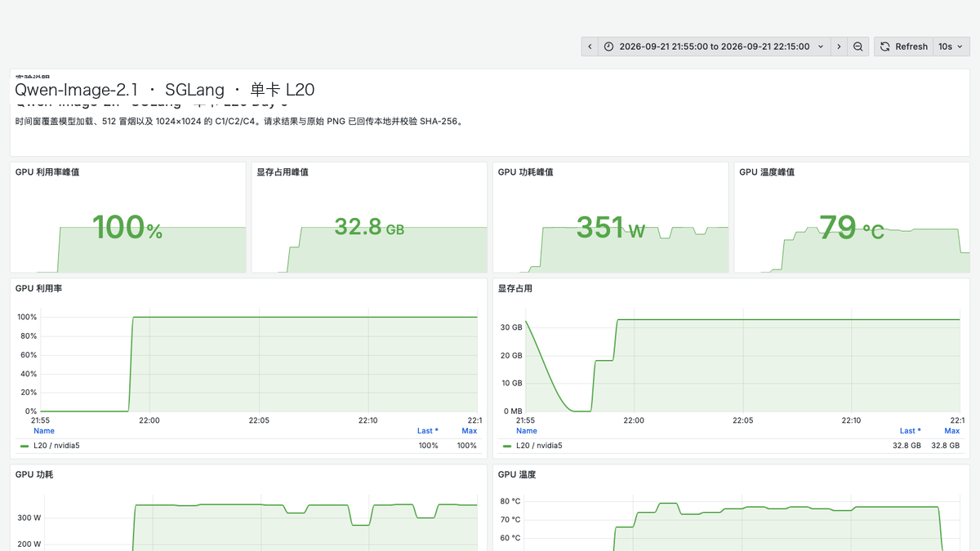
Task: Sort 显存占用 legend by Name
Action: click(527, 431)
